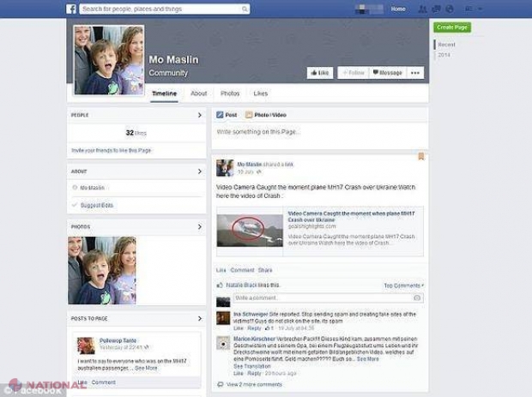The height and width of the screenshot is (397, 532).
Task: Open the page's three-dots more options button
Action: point(415,73)
